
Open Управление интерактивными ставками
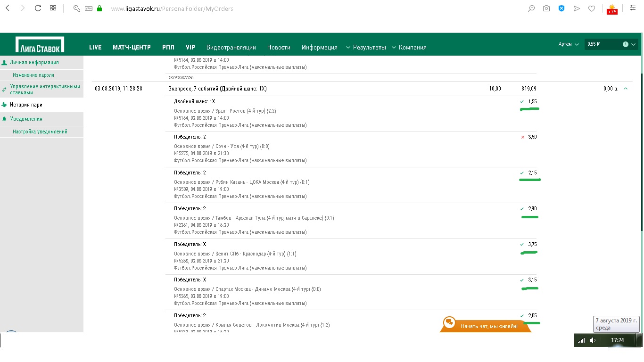[45, 90]
